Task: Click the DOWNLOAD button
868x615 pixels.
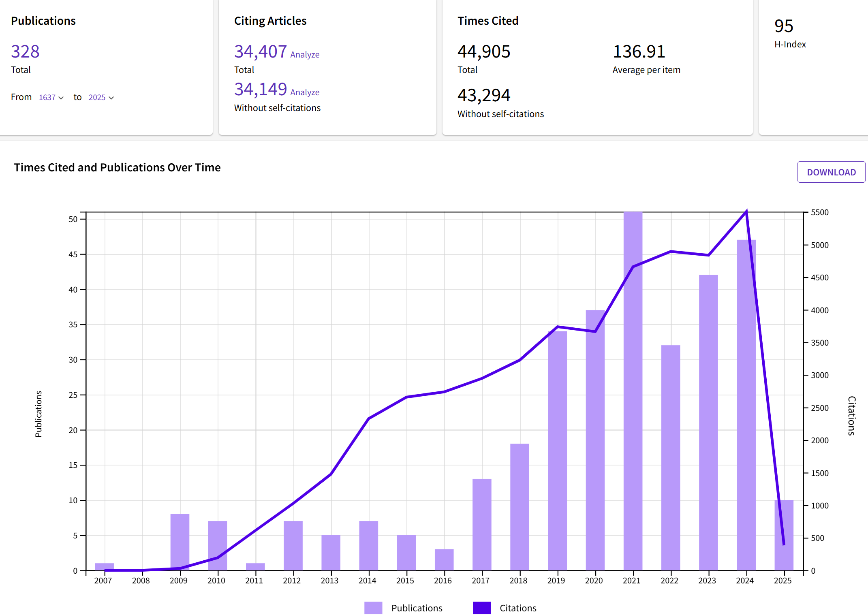Action: 831,172
